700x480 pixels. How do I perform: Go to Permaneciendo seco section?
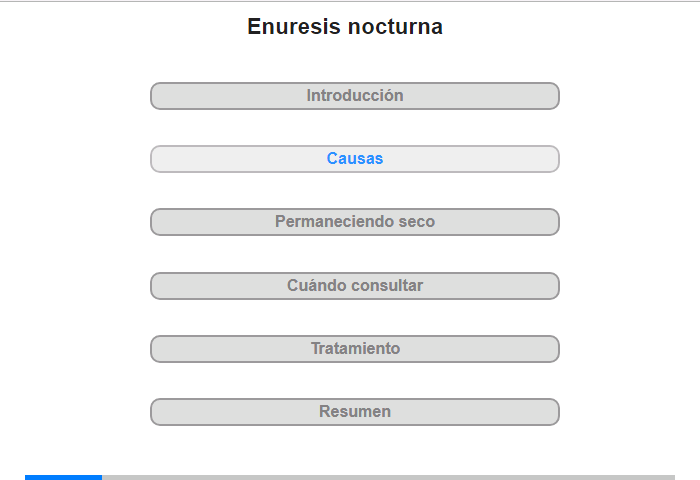355,222
